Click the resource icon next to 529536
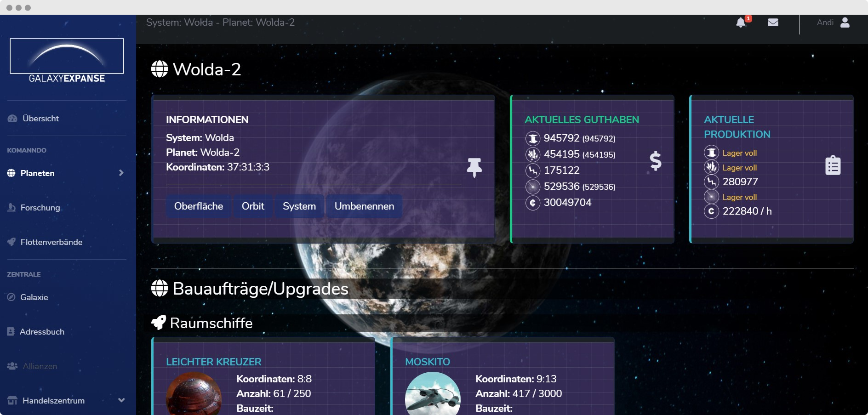This screenshot has width=868, height=415. tap(533, 187)
